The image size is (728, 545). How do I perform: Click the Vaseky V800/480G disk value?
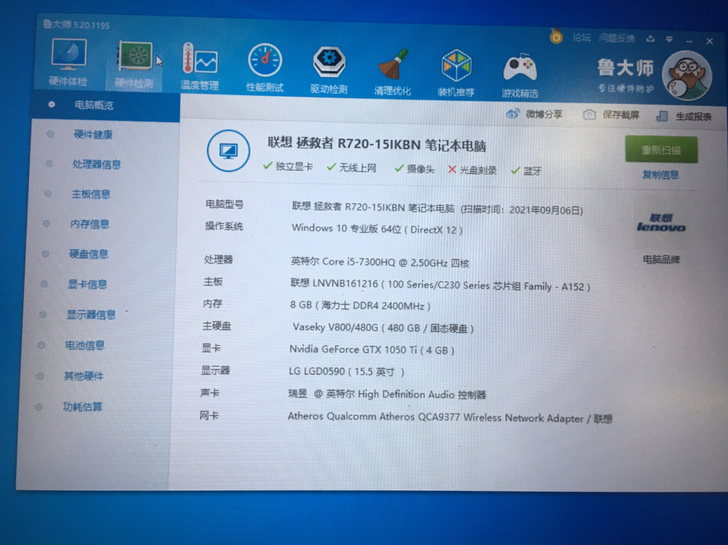coord(383,328)
